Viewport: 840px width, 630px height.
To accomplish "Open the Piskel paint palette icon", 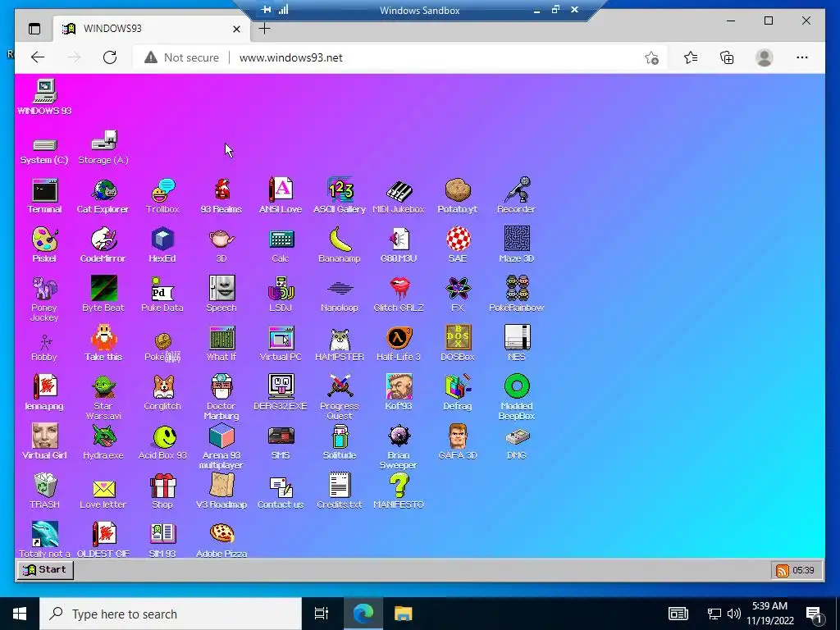I will (x=44, y=244).
